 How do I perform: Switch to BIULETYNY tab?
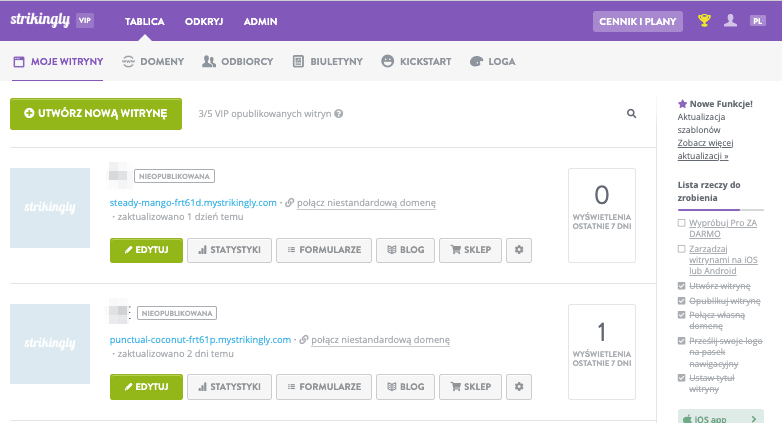pos(328,61)
